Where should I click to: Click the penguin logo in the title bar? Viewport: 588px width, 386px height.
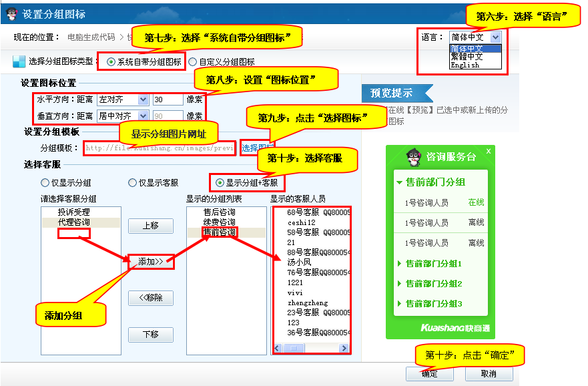tap(11, 13)
